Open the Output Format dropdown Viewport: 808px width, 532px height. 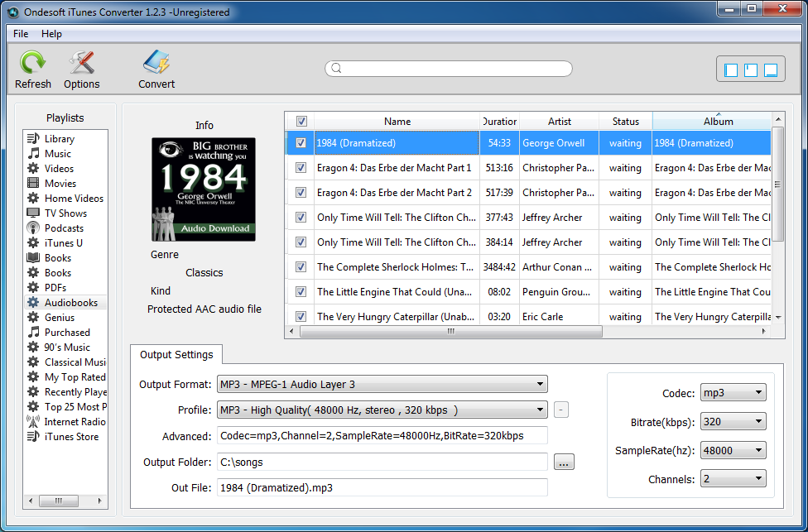tap(542, 384)
